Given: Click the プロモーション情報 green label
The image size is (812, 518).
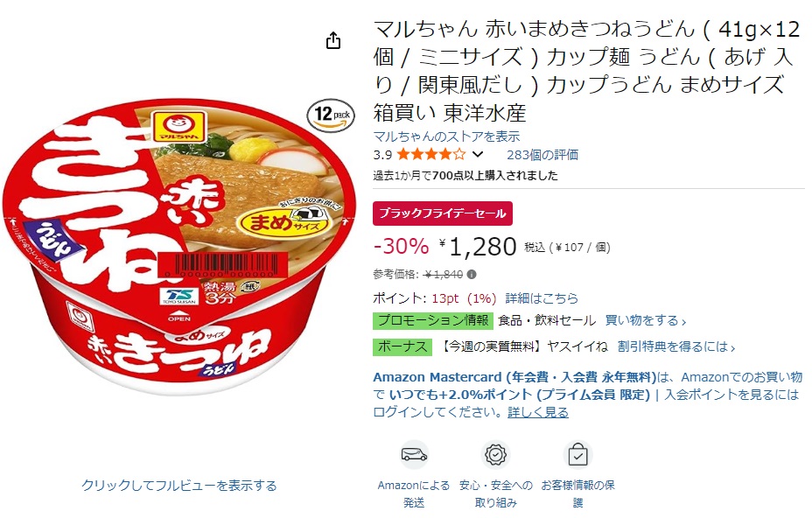Looking at the screenshot, I should click(434, 320).
